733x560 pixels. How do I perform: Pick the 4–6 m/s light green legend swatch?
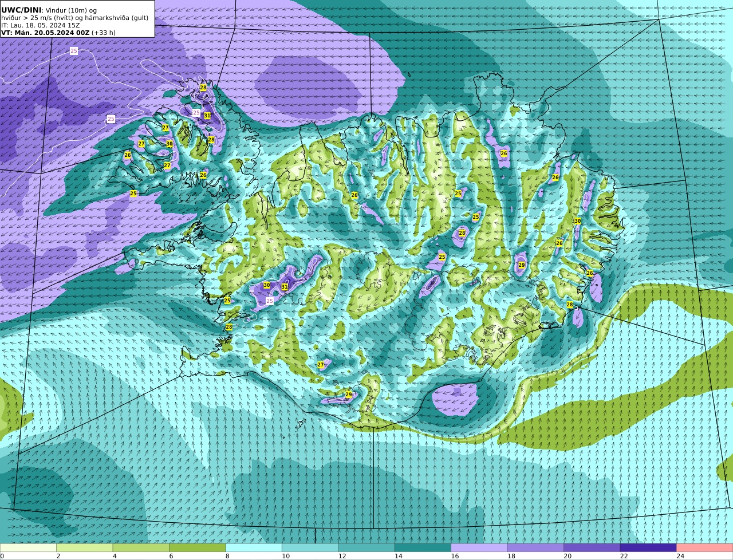point(141,548)
